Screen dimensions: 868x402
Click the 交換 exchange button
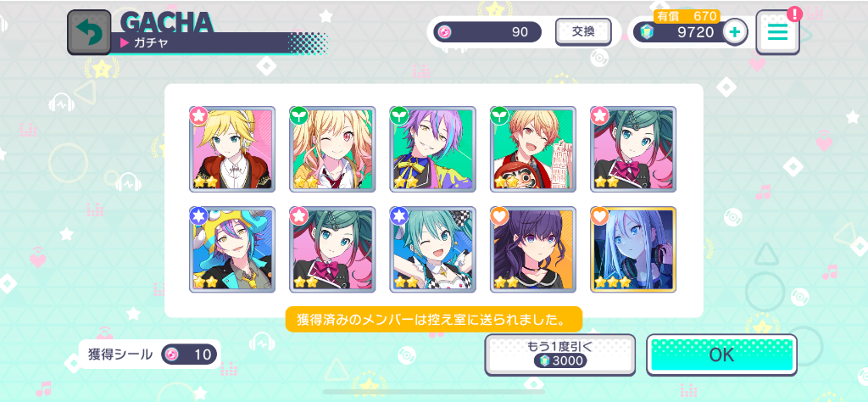pyautogui.click(x=583, y=32)
